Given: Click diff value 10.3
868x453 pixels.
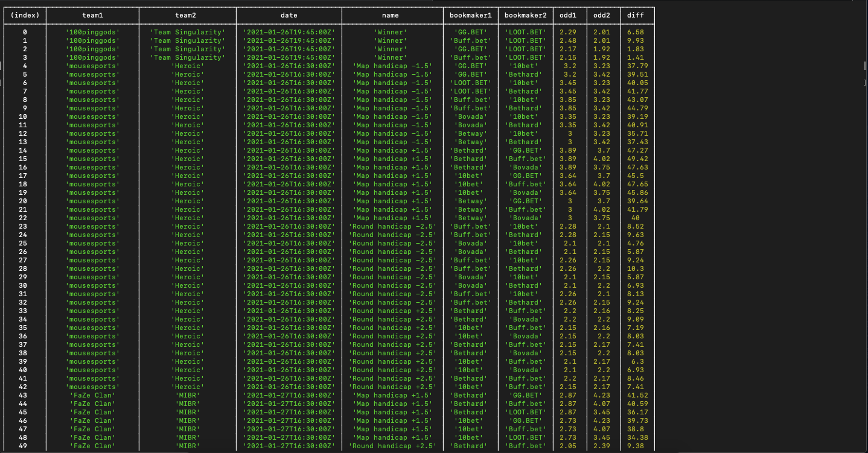Looking at the screenshot, I should tap(636, 268).
